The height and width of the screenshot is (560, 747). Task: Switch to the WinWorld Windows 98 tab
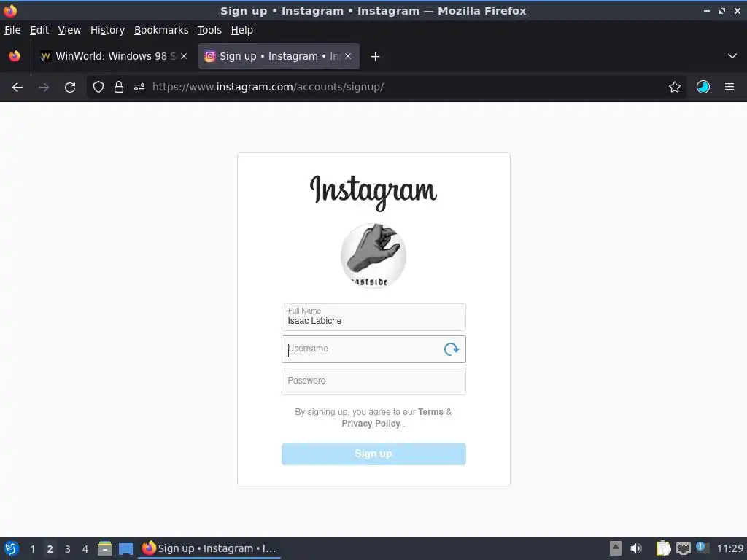113,56
